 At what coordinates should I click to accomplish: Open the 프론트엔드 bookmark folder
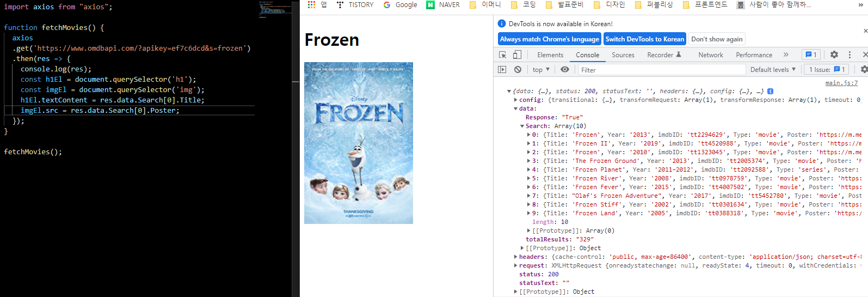pos(705,4)
